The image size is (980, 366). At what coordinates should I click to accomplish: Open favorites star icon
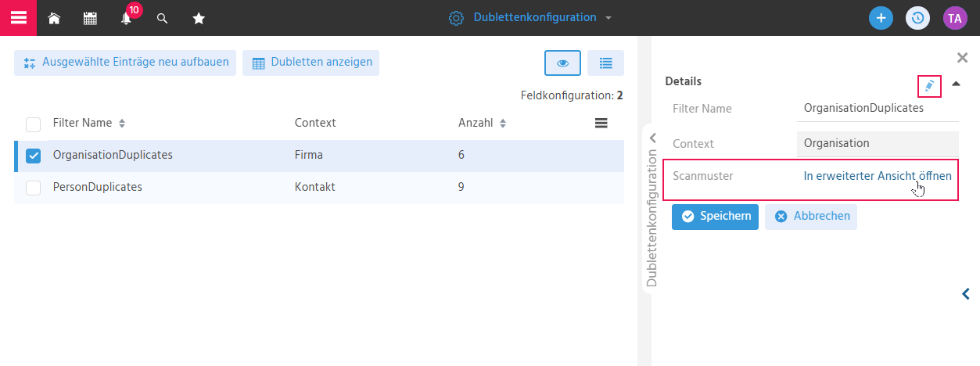pos(199,18)
